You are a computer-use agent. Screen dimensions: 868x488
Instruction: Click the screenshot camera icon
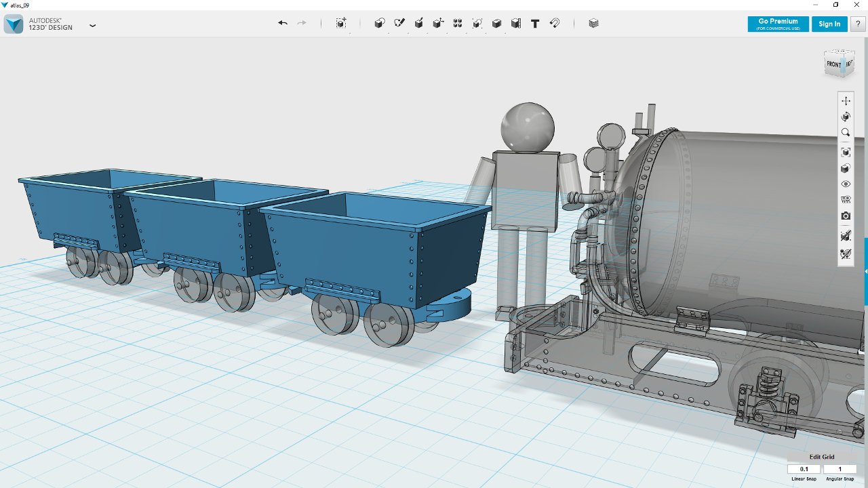pos(846,216)
